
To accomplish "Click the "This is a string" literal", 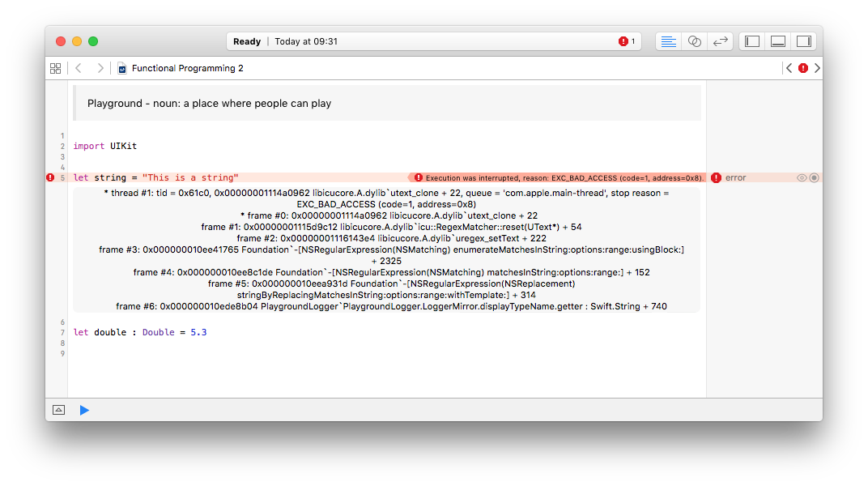I will [x=190, y=177].
